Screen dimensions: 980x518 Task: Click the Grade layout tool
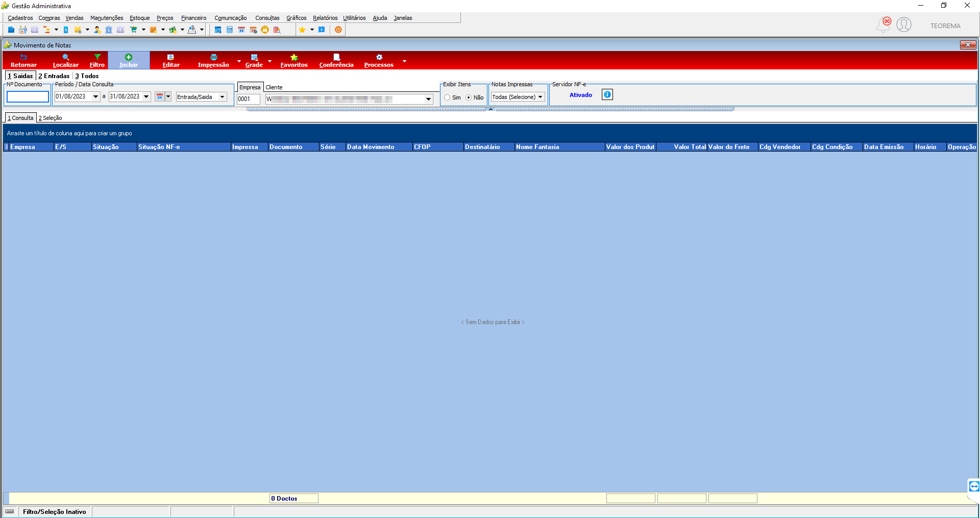(254, 61)
